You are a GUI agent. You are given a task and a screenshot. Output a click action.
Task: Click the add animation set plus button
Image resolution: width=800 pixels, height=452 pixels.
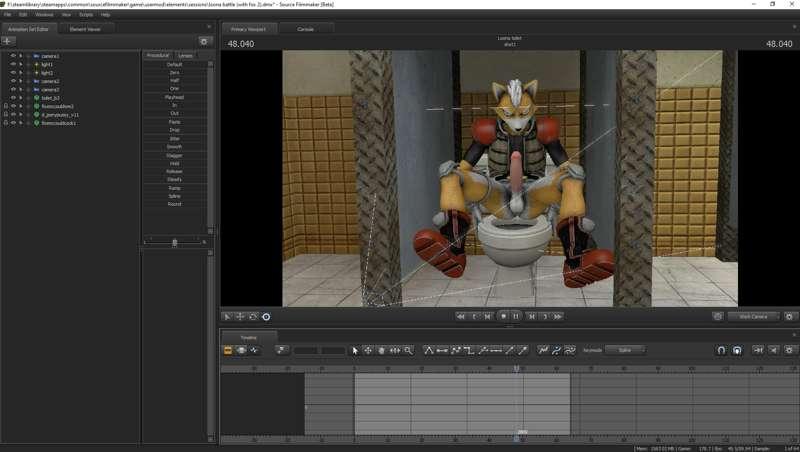pyautogui.click(x=8, y=41)
